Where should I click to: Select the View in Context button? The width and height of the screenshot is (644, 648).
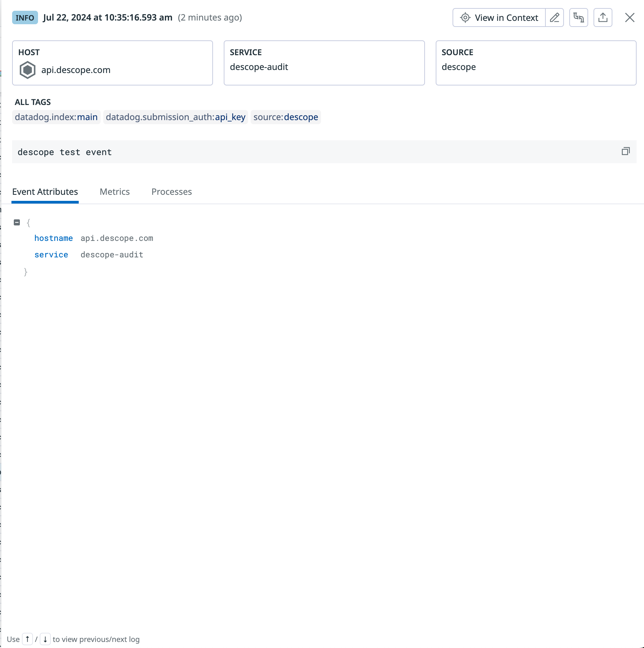[498, 17]
